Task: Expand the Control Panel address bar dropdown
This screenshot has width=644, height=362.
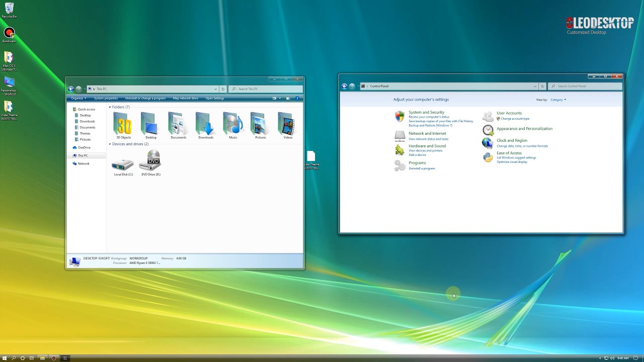Action: [x=535, y=86]
